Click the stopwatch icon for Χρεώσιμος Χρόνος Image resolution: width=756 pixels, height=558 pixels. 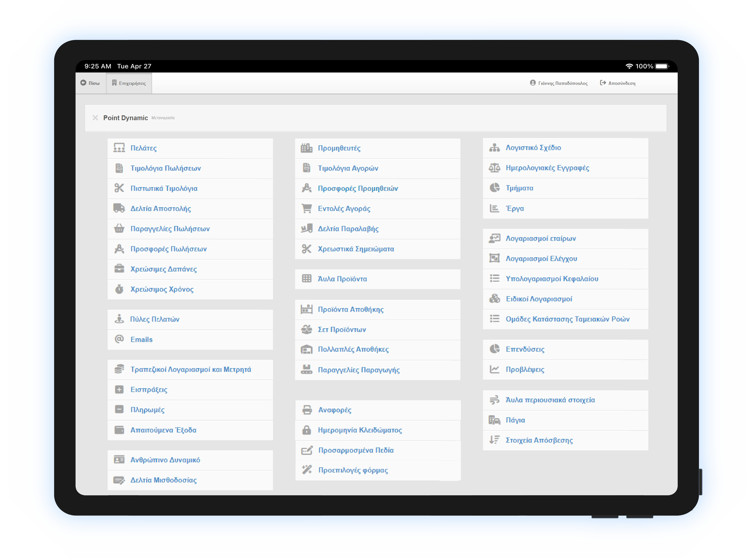point(119,289)
